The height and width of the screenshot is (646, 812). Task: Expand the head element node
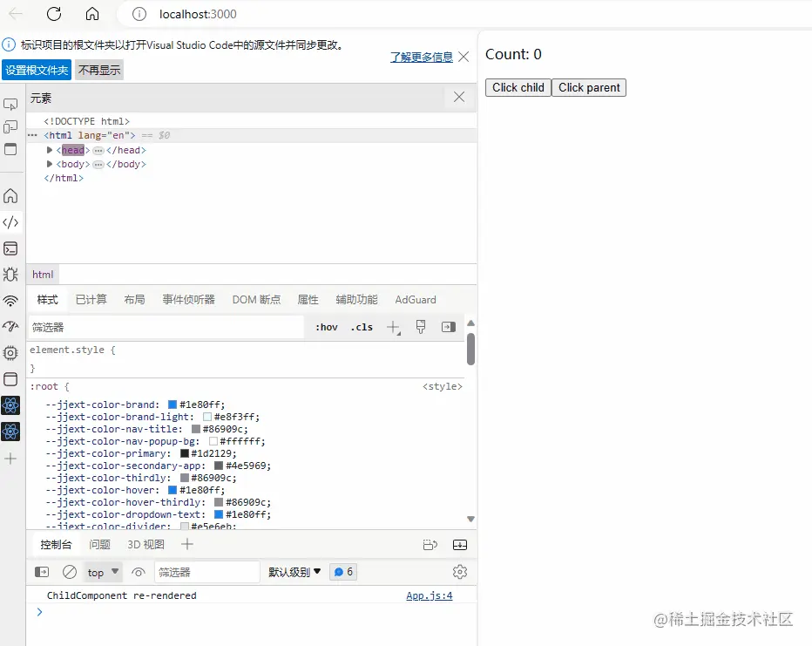(49, 150)
